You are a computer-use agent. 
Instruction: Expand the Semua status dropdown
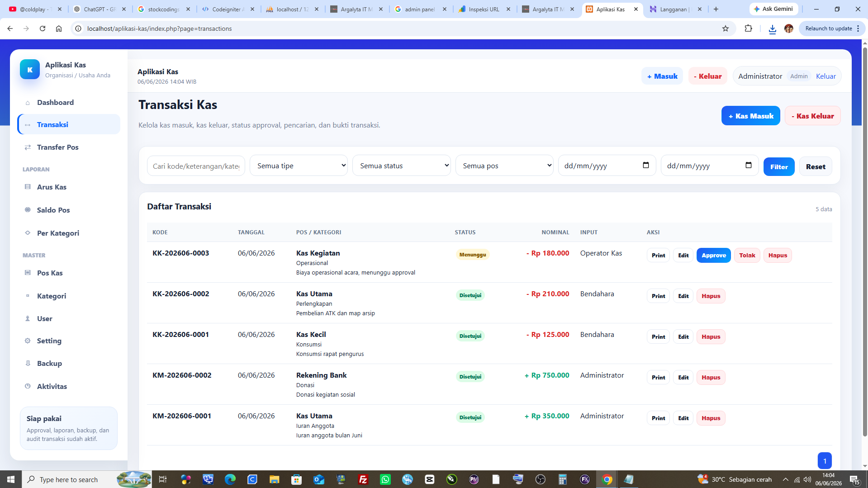pos(401,166)
